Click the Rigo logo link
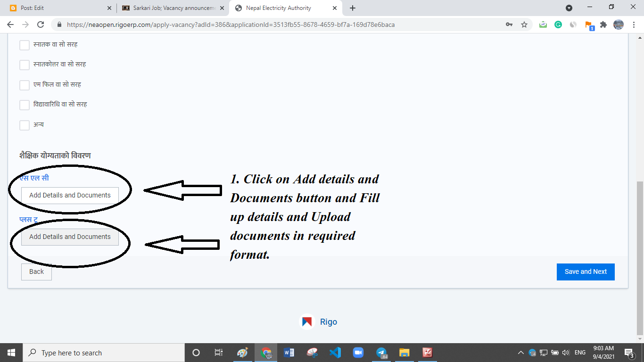 pyautogui.click(x=319, y=322)
